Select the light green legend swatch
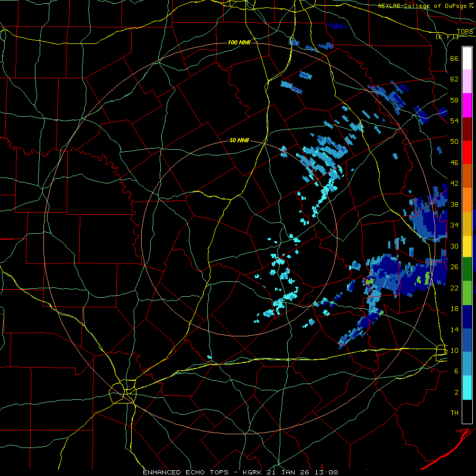 [467, 293]
